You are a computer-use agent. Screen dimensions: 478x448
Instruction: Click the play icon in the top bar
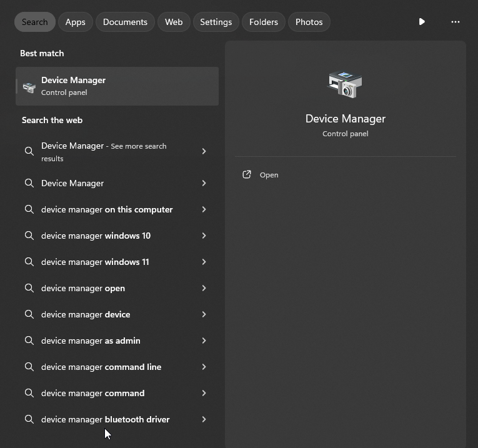(422, 22)
